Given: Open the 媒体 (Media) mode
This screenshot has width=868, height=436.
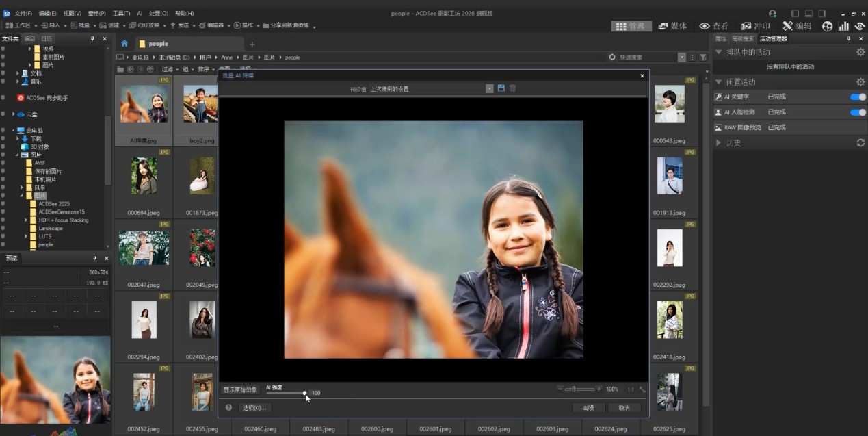Looking at the screenshot, I should pos(672,26).
